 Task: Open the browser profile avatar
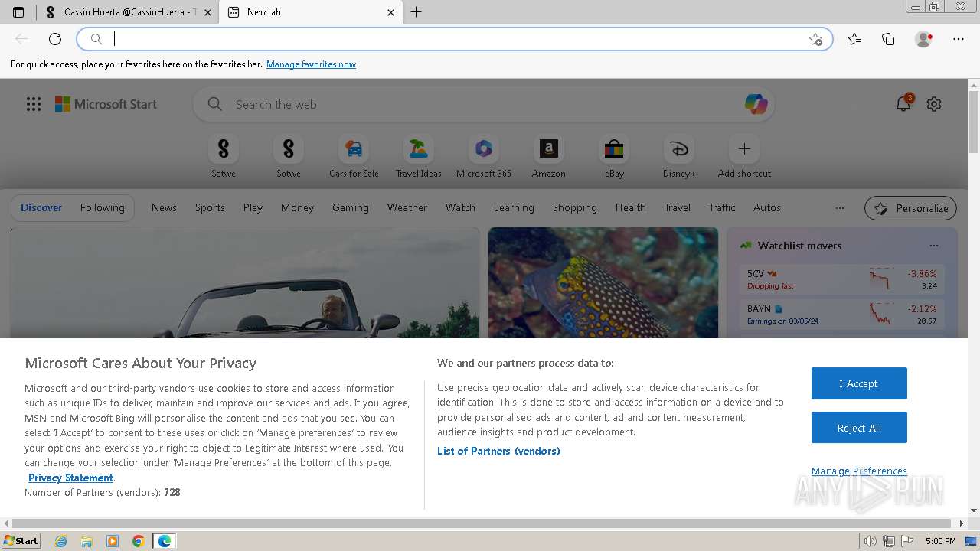click(x=924, y=39)
